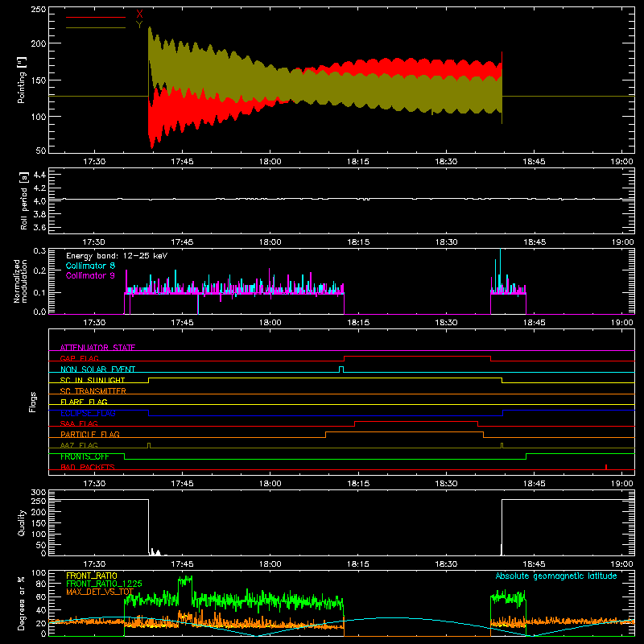Click the Quality axis title
Screen dimensions: 644x644
[22, 522]
